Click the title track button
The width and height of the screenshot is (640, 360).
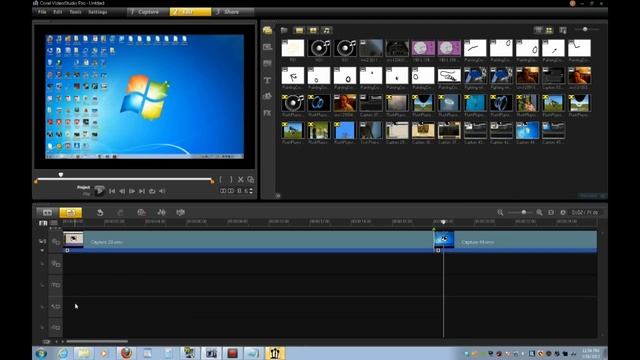point(56,285)
